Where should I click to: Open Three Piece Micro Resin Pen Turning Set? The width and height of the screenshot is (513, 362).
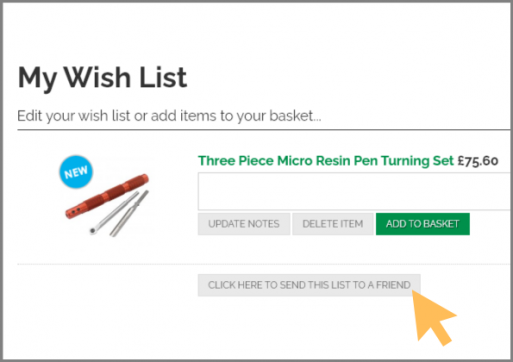click(x=326, y=161)
